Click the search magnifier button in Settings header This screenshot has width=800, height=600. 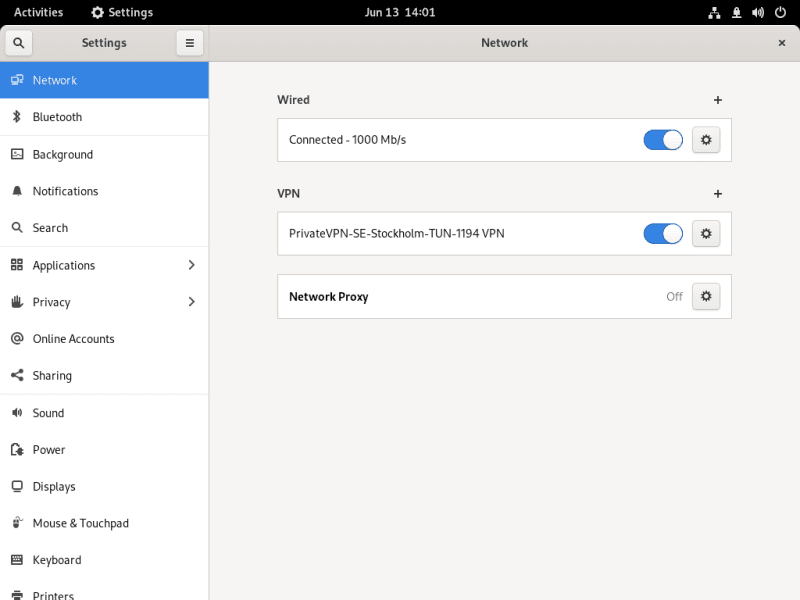18,43
